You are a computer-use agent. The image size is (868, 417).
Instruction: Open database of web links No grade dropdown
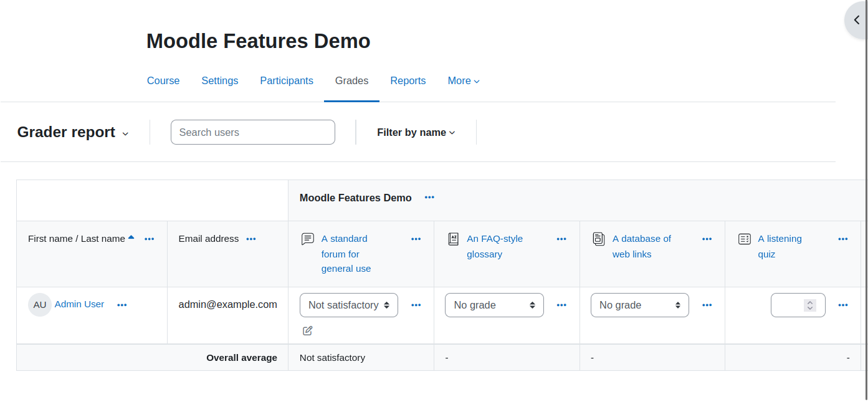coord(640,305)
